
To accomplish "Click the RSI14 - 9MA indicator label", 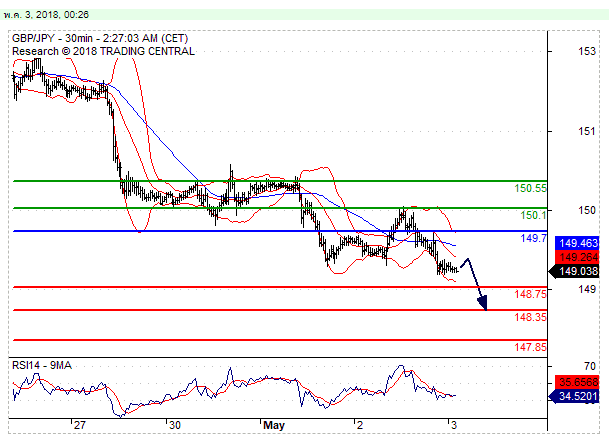I will click(42, 365).
